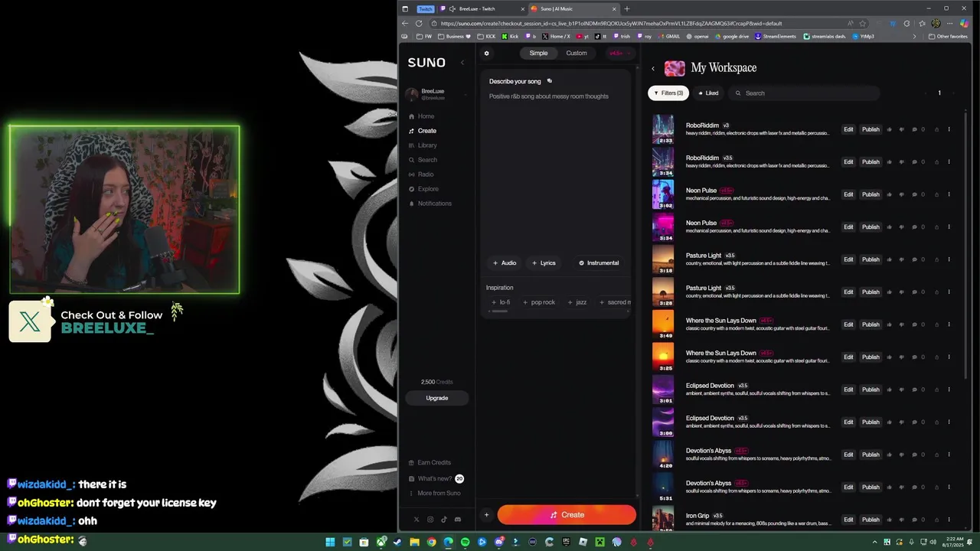Viewport: 980px width, 551px height.
Task: Add Audio to the song
Action: 505,262
